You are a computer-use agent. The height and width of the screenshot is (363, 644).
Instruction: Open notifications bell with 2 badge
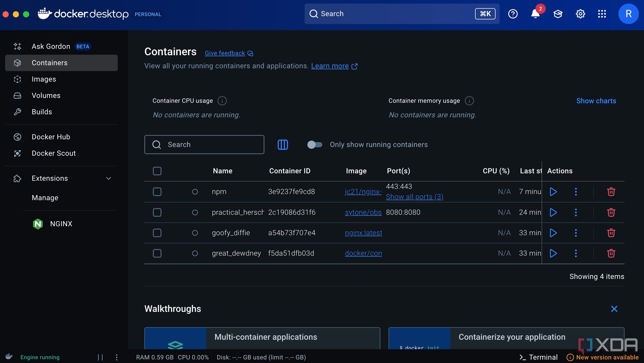(x=535, y=14)
